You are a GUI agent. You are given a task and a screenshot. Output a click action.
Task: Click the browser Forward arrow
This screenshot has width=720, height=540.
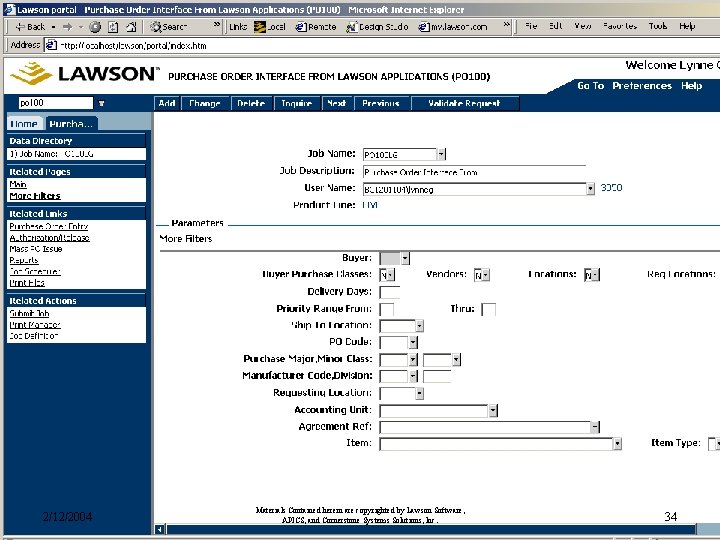[x=67, y=27]
